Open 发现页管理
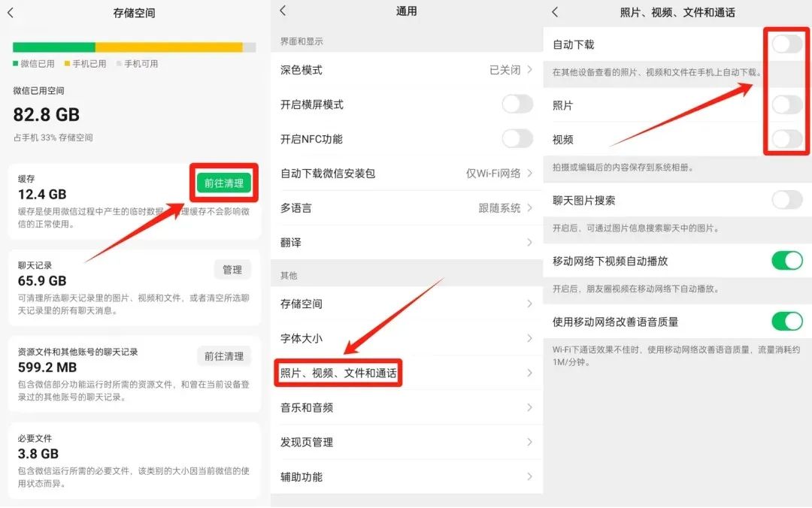 click(407, 442)
